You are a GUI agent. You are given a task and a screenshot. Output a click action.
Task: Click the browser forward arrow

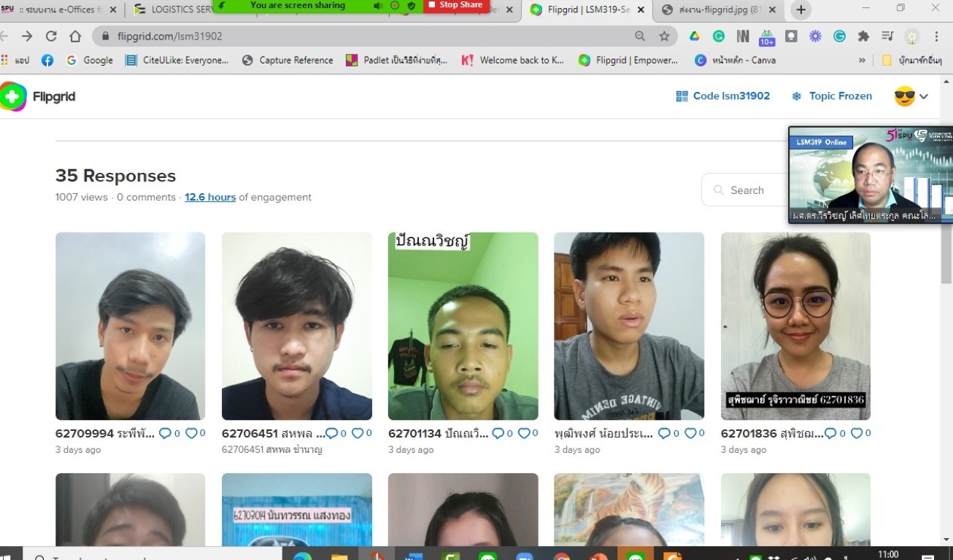coord(27,36)
